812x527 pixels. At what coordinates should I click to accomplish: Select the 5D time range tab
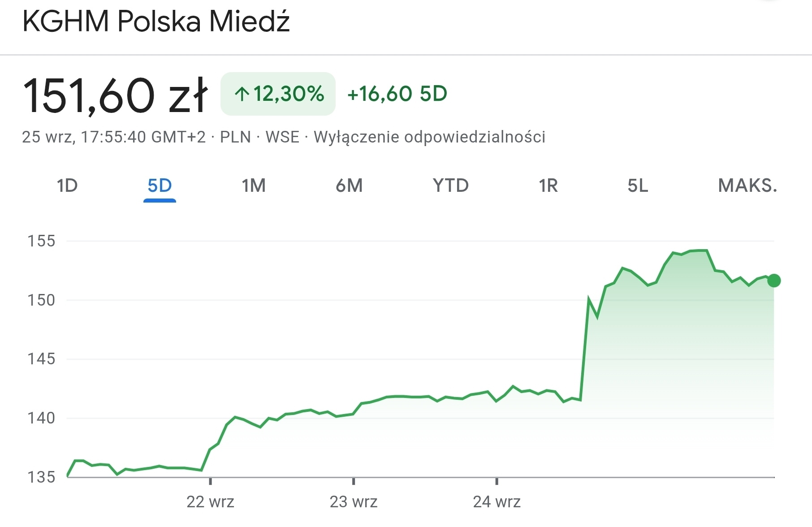[160, 186]
